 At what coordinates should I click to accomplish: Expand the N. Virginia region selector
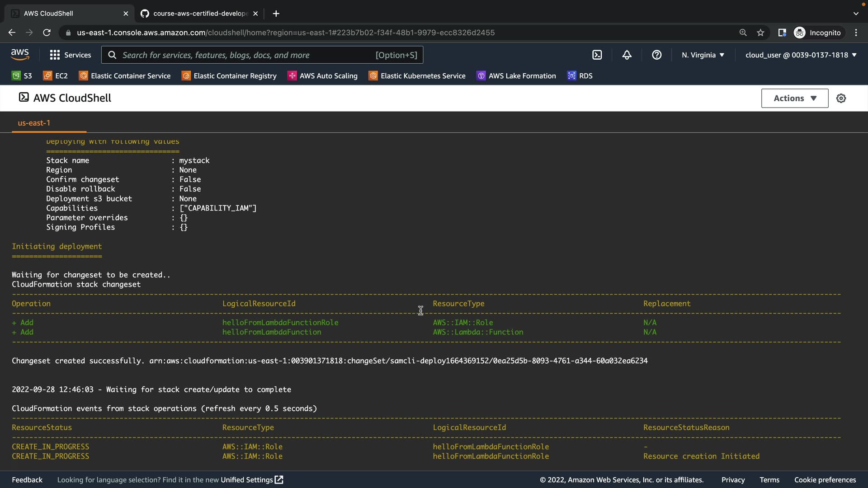(703, 55)
